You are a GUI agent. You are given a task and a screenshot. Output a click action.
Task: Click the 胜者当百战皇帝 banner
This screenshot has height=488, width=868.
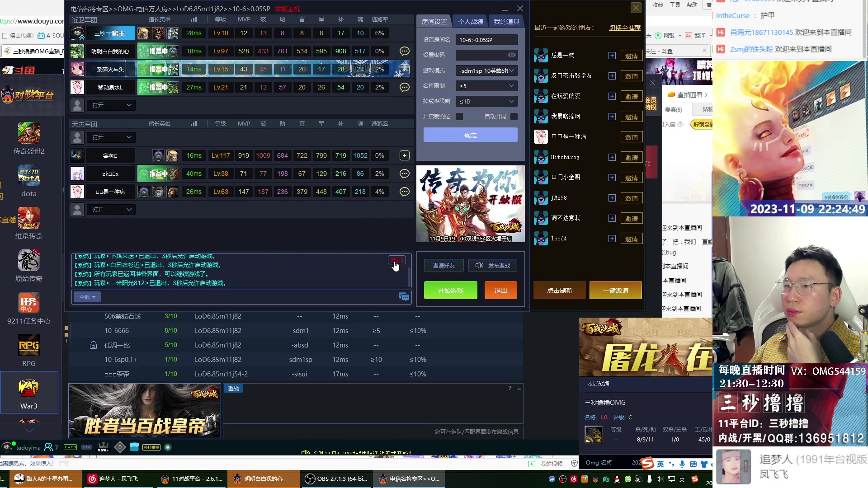click(145, 411)
